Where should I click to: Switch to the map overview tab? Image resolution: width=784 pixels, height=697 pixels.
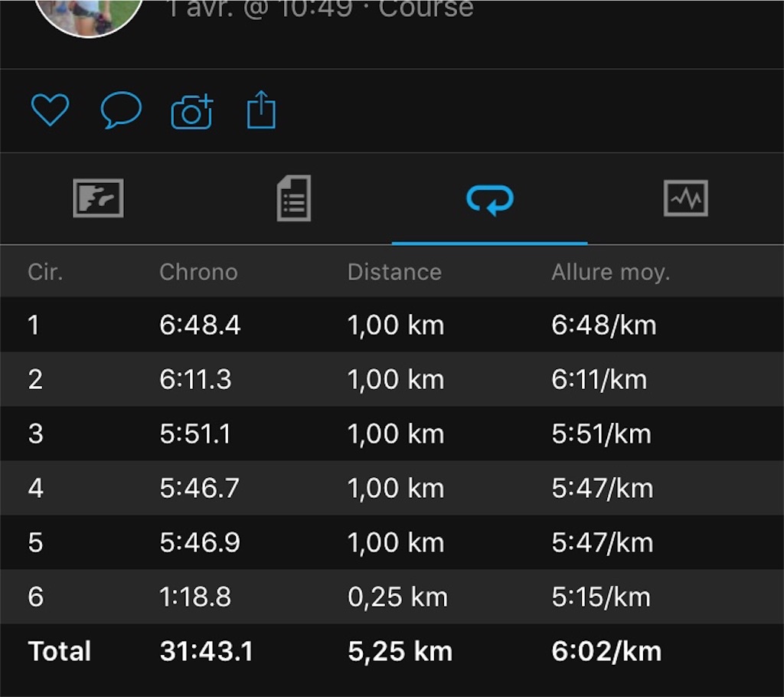(x=98, y=198)
